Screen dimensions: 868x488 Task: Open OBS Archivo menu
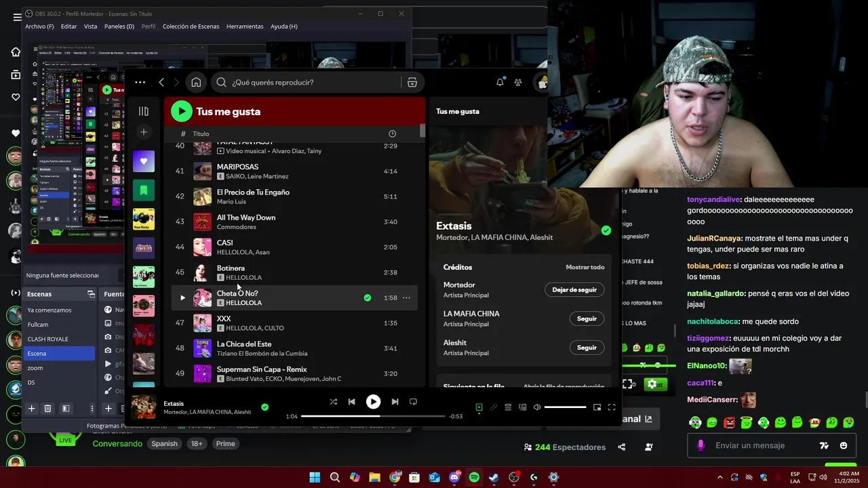(x=39, y=26)
